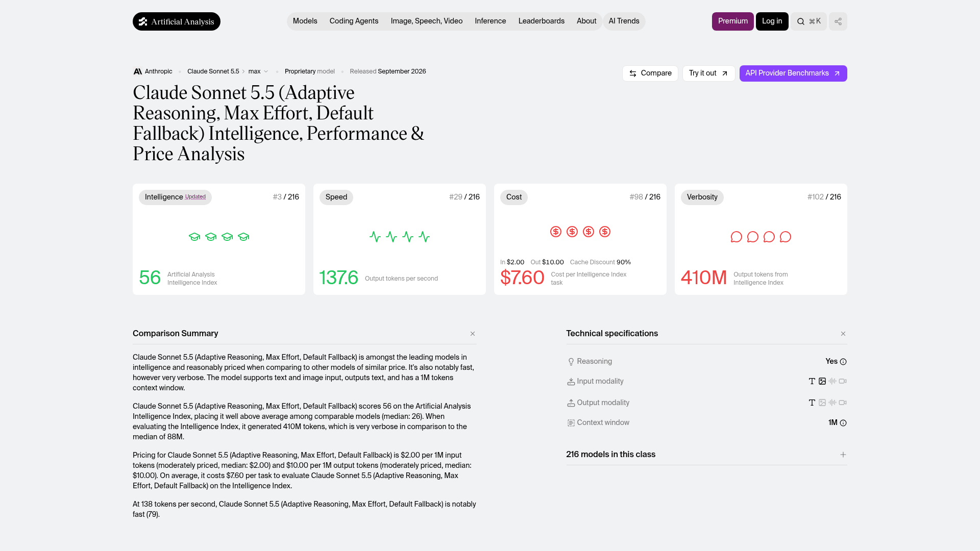Open the Coding Agents menu
The image size is (980, 551).
point(354,21)
